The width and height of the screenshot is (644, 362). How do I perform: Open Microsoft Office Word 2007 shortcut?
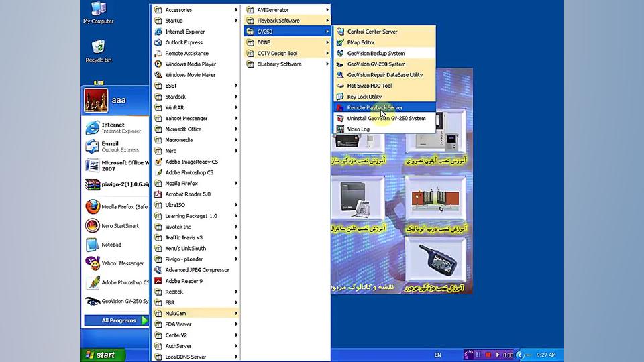pos(116,166)
